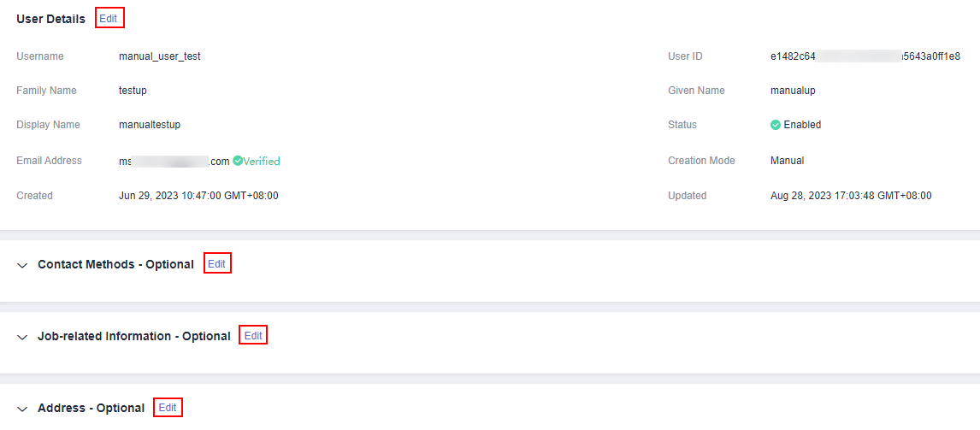Click the Address - Optional heading
This screenshot has height=430, width=980.
click(x=92, y=408)
